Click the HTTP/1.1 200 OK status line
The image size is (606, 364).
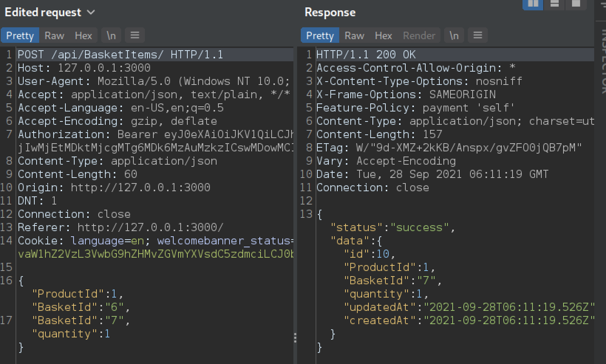coord(366,55)
